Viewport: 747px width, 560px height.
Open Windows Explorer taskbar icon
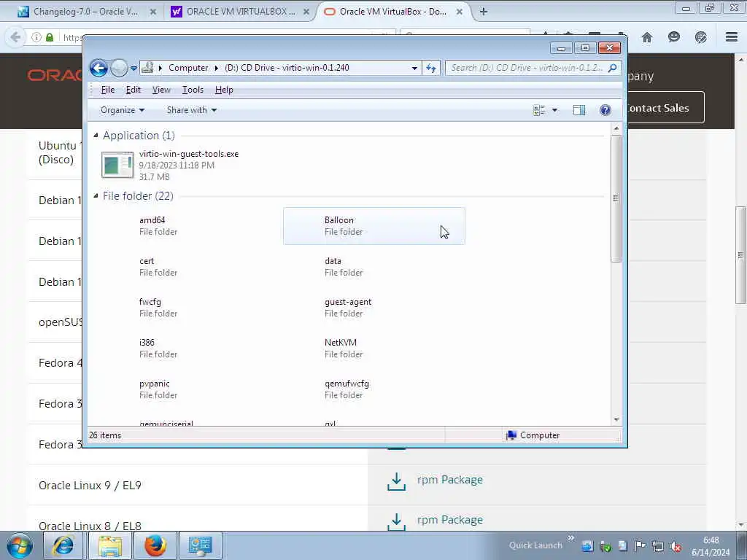click(x=111, y=545)
